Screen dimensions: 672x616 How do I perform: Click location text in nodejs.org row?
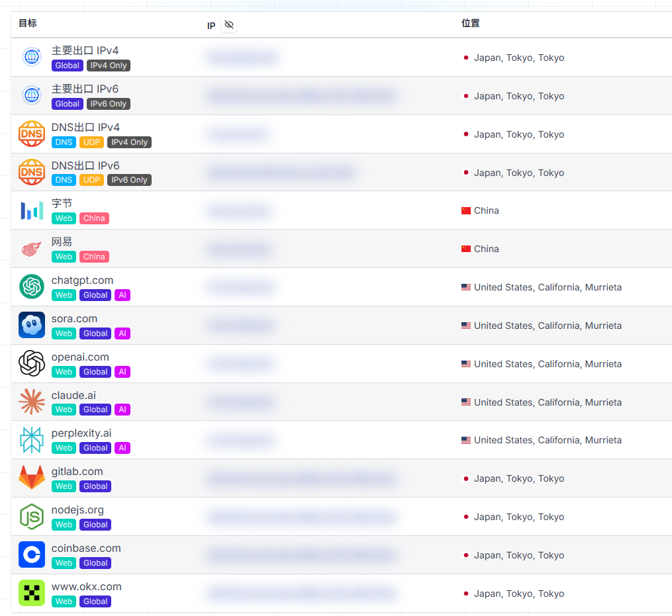(x=519, y=517)
